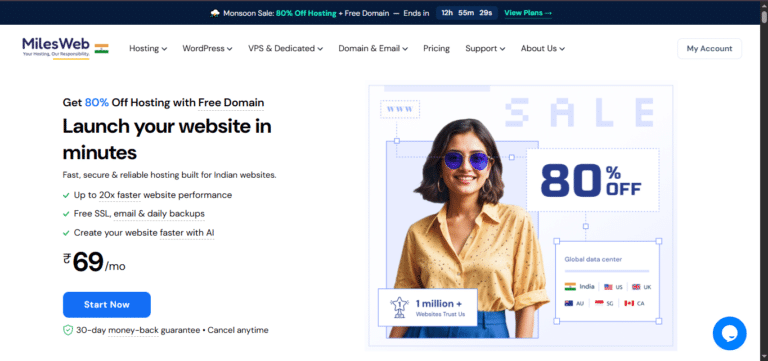Image resolution: width=768 pixels, height=361 pixels.
Task: Click the checkmark beside 20x faster performance
Action: click(x=66, y=195)
